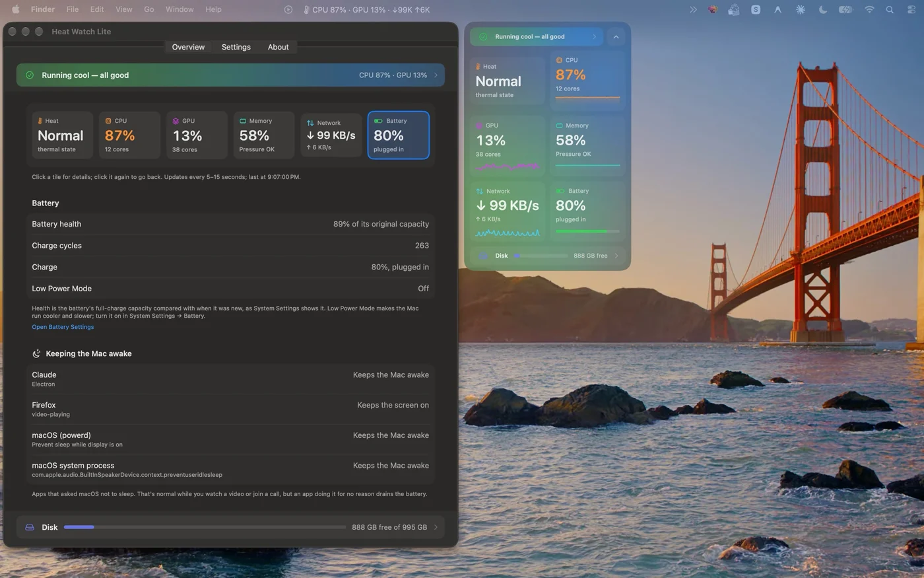This screenshot has height=578, width=924.
Task: Expand the main window status banner with its chevron
Action: pyautogui.click(x=436, y=75)
